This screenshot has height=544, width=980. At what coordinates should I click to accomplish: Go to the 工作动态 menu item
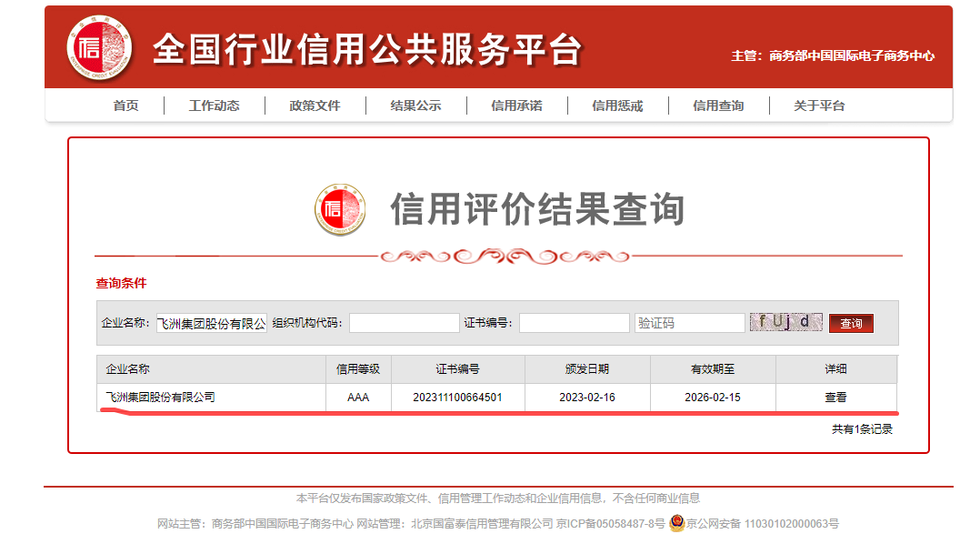(x=214, y=106)
